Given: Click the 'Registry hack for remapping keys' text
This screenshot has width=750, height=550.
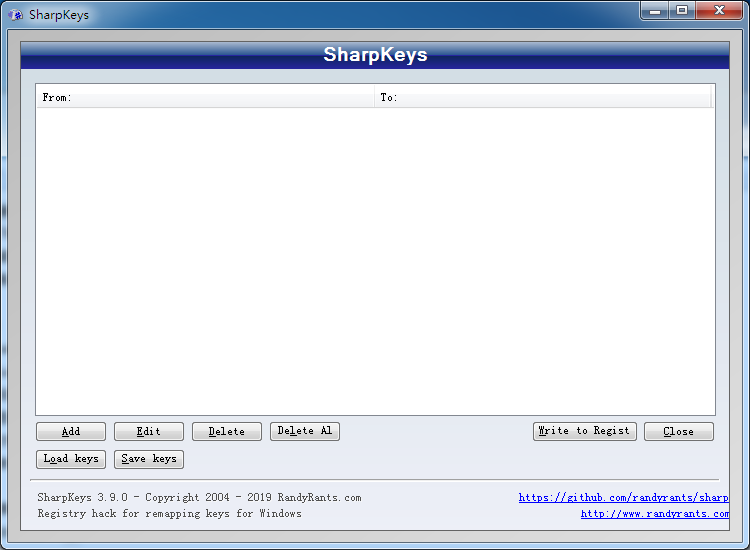Looking at the screenshot, I should pos(170,514).
